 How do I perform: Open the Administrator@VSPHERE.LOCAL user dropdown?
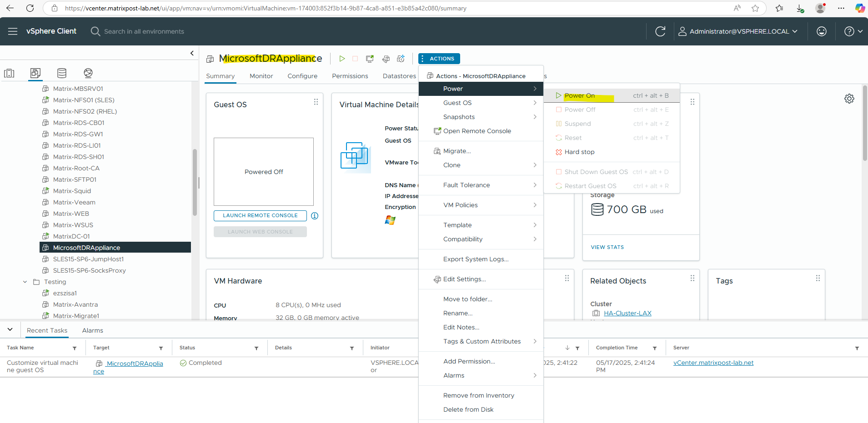[738, 31]
